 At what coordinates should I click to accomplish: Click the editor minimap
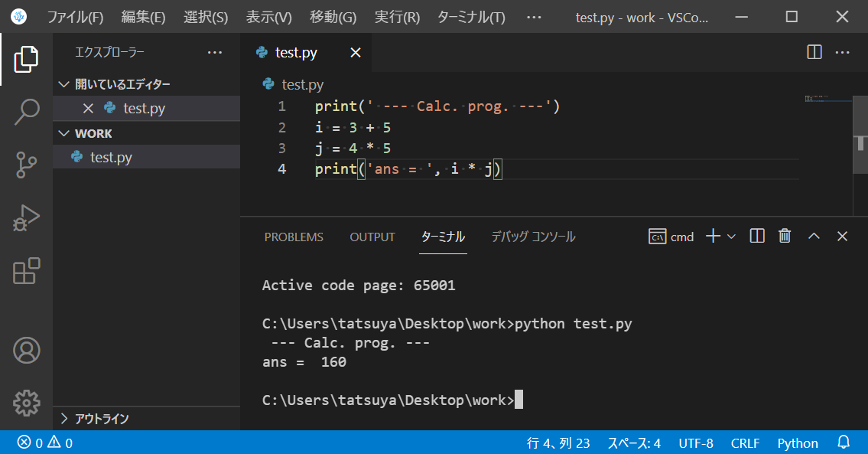point(827,99)
